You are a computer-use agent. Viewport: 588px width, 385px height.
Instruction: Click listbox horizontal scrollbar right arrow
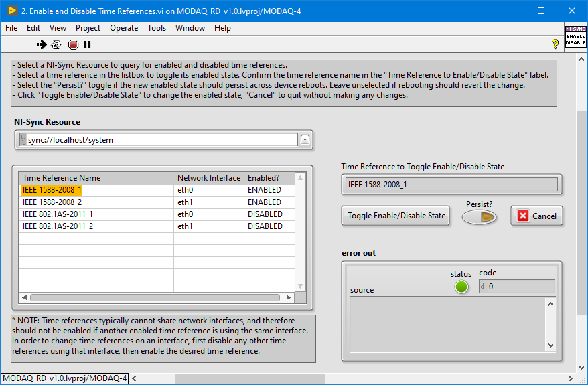pyautogui.click(x=289, y=298)
